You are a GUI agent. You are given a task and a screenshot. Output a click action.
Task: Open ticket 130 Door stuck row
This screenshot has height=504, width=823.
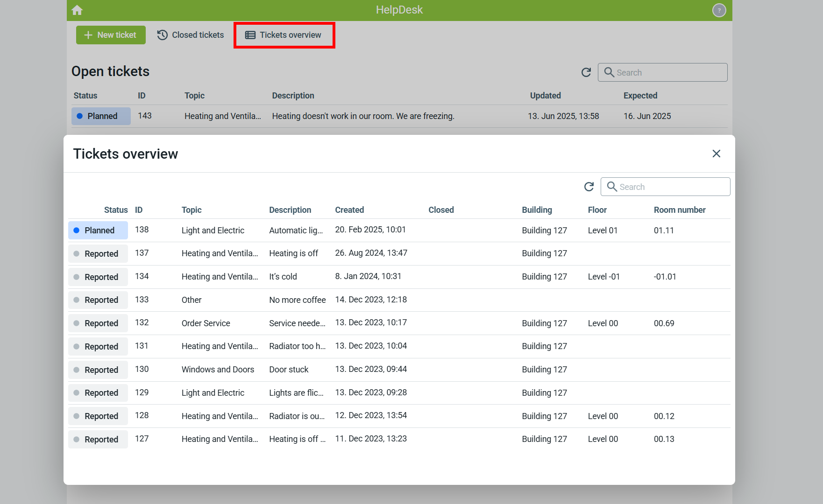[288, 370]
